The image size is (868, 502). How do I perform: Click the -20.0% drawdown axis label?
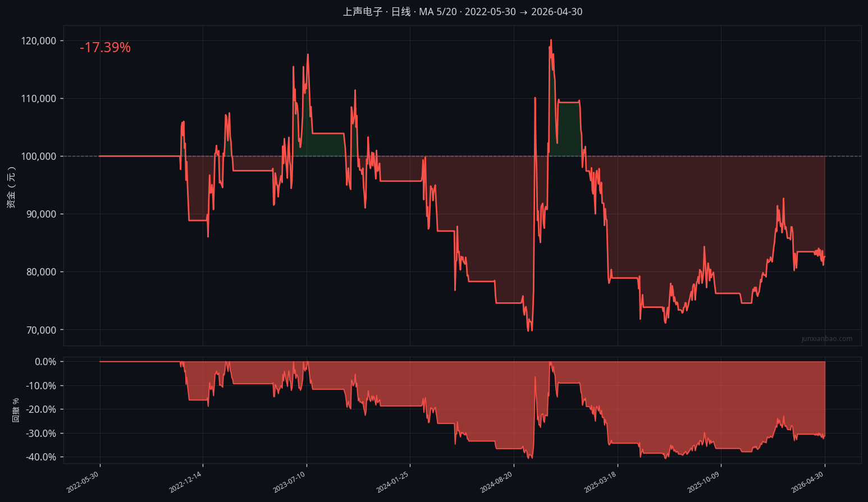pos(41,409)
